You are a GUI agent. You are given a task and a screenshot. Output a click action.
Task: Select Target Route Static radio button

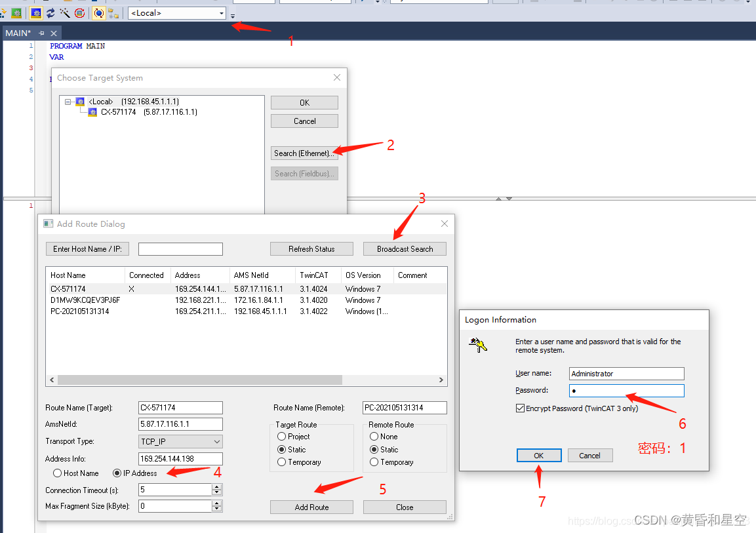point(281,450)
